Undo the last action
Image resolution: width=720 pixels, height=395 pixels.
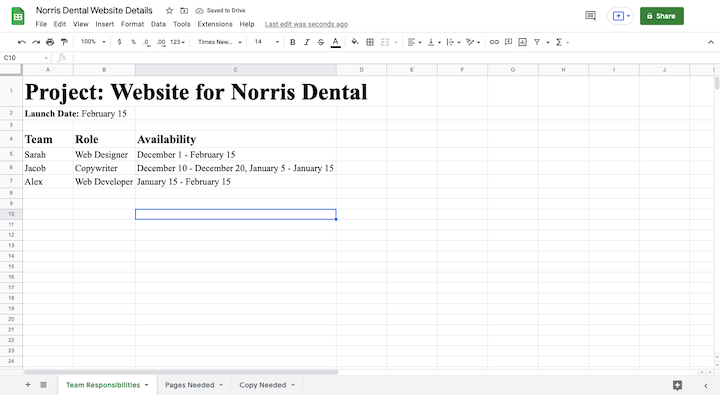tap(22, 42)
